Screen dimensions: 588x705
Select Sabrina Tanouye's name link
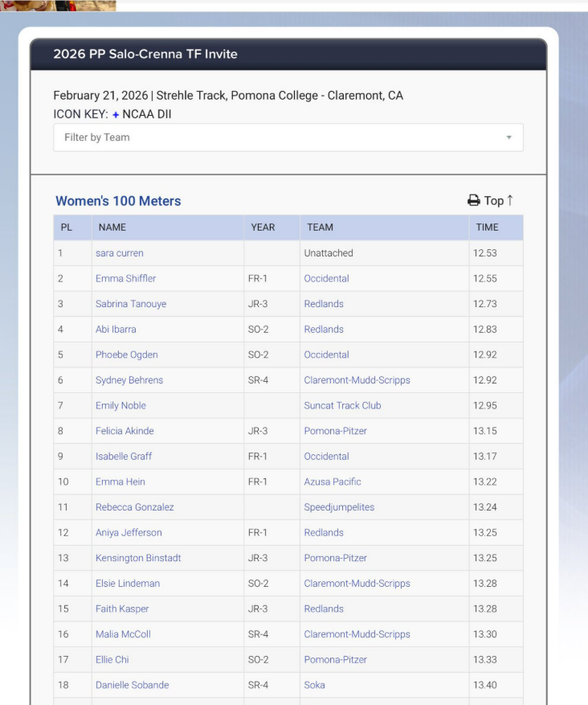[x=129, y=304]
